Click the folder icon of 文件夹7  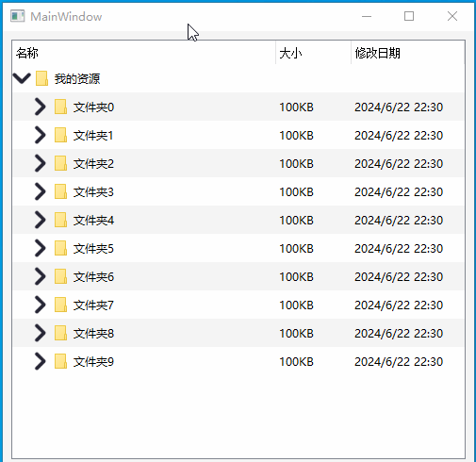pos(60,305)
